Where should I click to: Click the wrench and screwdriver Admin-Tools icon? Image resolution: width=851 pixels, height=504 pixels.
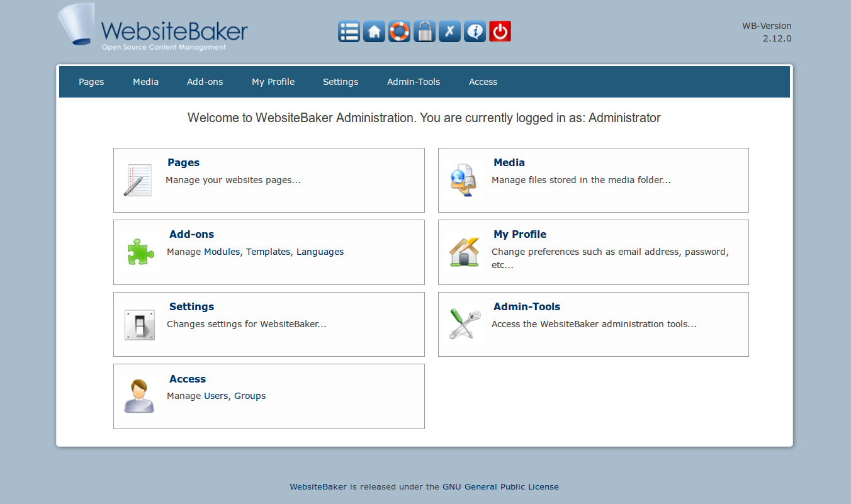465,324
